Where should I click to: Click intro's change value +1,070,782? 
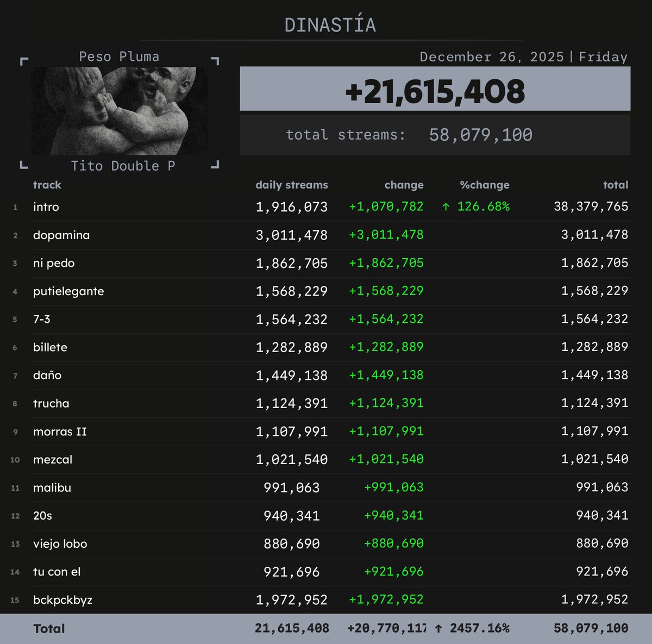pyautogui.click(x=386, y=207)
